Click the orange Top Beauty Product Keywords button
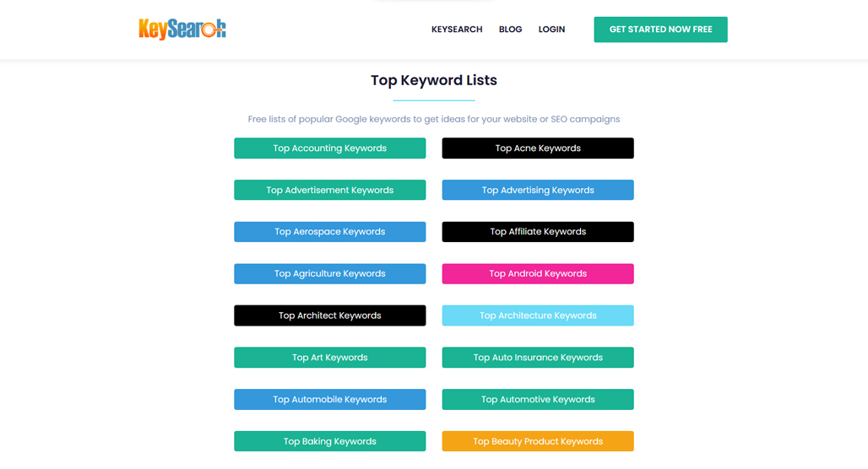868x469 pixels. click(538, 441)
